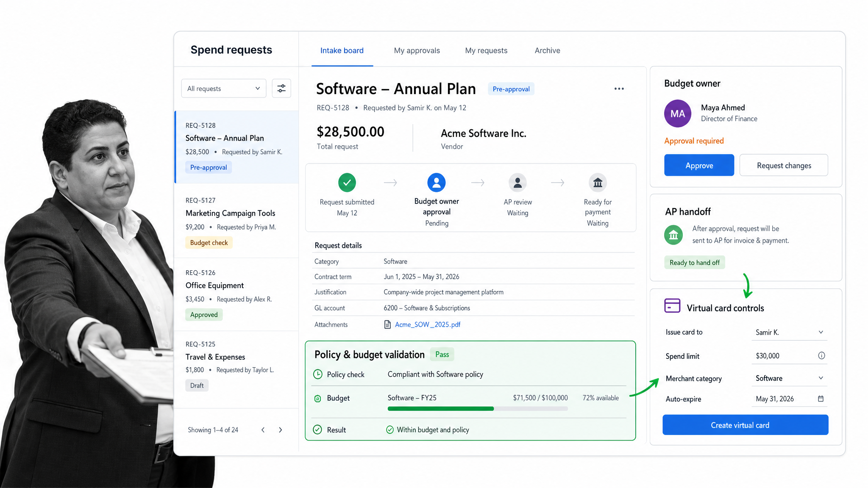Click the 6200 – Software & Subscriptions value
Image resolution: width=868 pixels, height=488 pixels.
pyautogui.click(x=427, y=308)
